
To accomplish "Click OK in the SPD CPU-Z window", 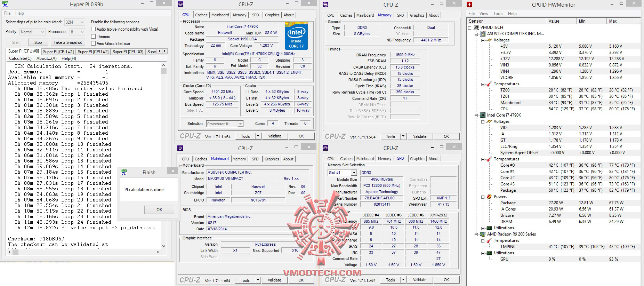I will [446, 280].
